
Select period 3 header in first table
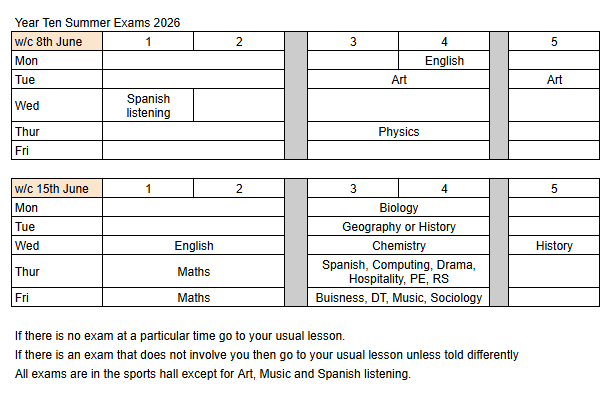point(353,42)
